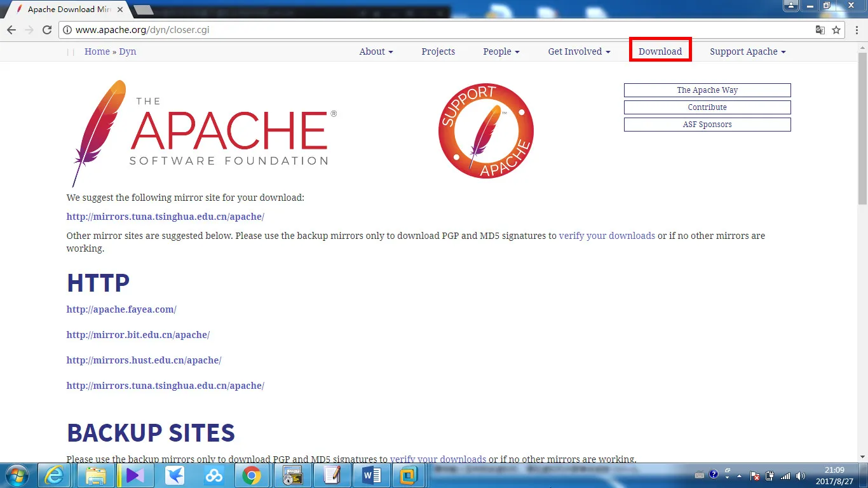Open the volume speaker tray icon
868x488 pixels.
pyautogui.click(x=801, y=475)
